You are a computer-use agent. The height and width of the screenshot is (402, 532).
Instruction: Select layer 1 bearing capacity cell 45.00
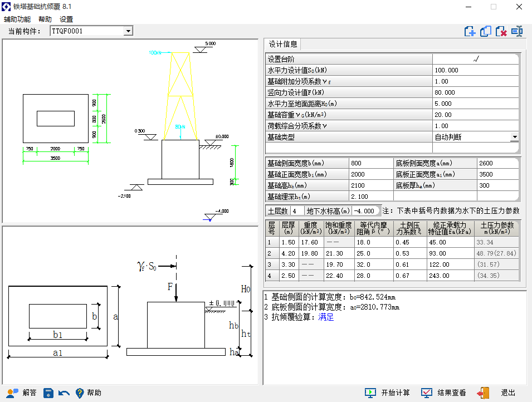(450, 242)
